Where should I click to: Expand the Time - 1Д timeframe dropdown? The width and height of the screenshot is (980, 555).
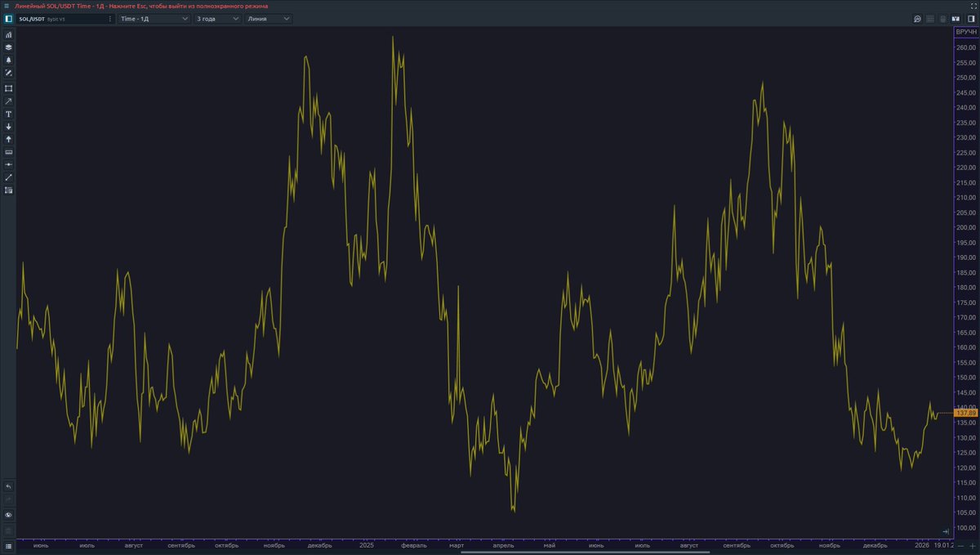[x=154, y=18]
